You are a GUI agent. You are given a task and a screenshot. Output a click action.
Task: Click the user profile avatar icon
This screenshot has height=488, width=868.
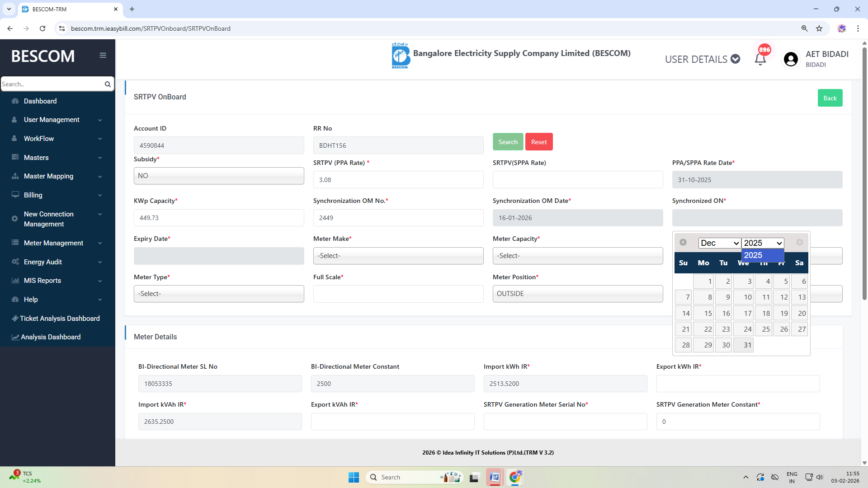point(791,59)
